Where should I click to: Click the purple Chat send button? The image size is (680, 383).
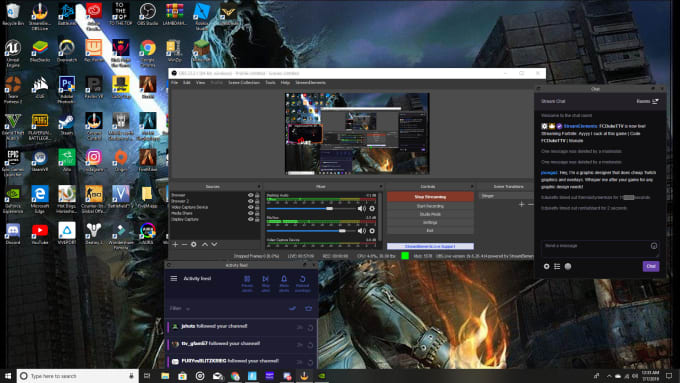click(651, 266)
